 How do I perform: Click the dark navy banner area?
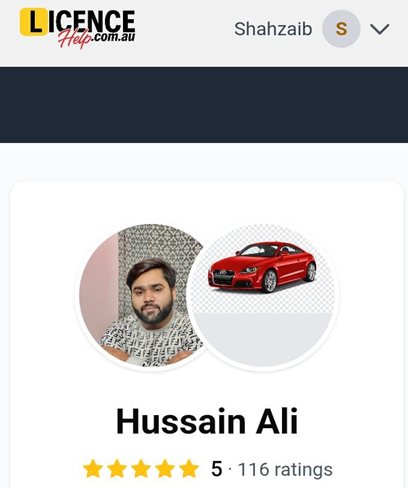point(204,105)
